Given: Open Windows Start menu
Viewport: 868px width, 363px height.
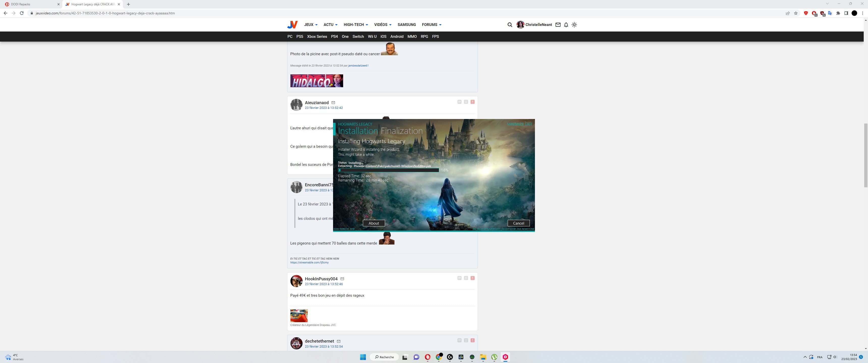Looking at the screenshot, I should (363, 357).
